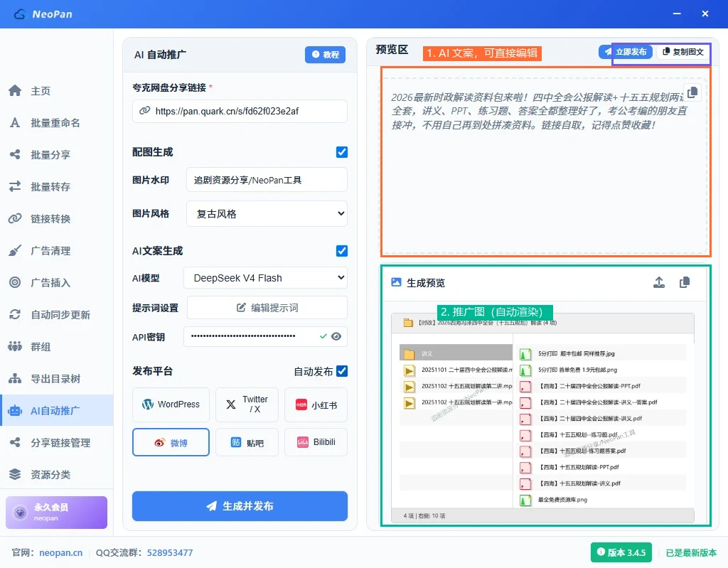Open the 永久会员 neopan account badge
The image size is (728, 568).
coord(56,513)
